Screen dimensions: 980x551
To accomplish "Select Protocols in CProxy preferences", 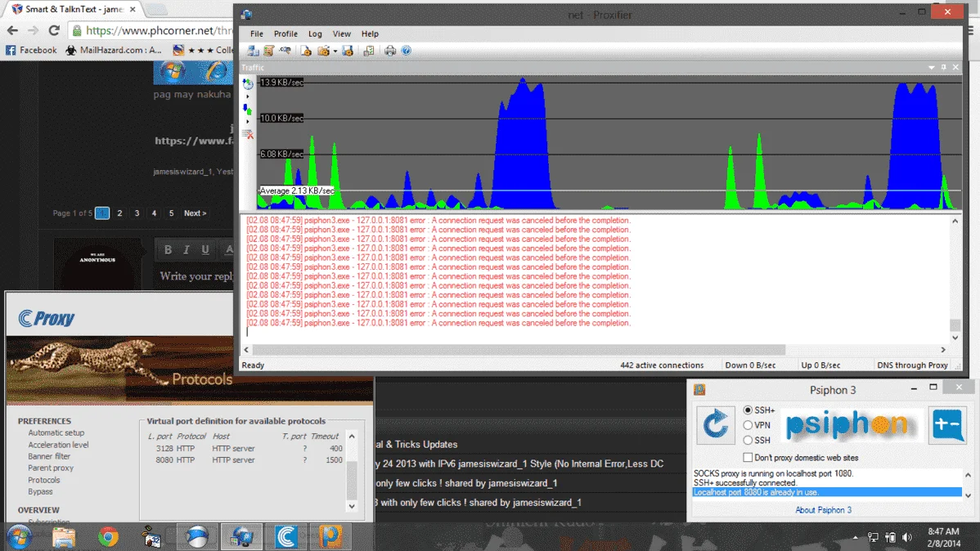I will click(x=43, y=480).
